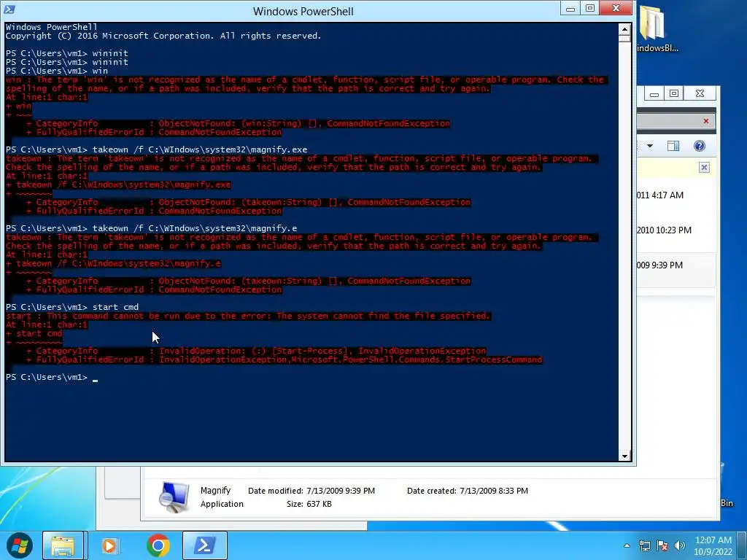
Task: Select the file row dated 011 4:17 AM
Action: (x=676, y=195)
